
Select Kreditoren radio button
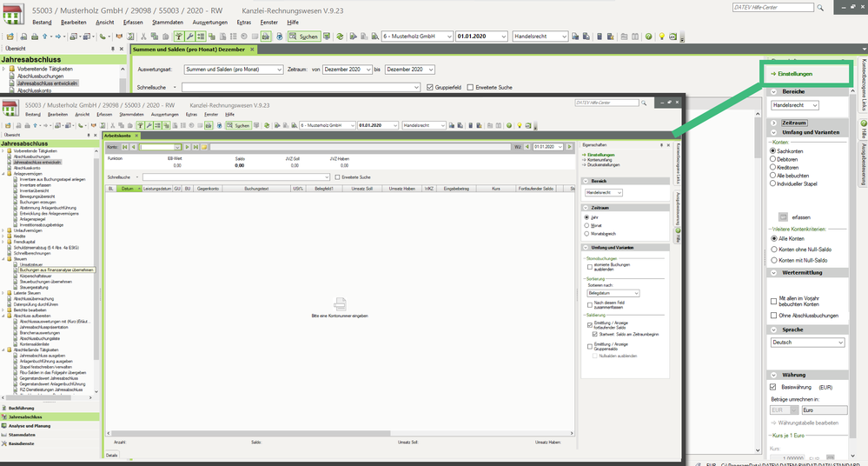coord(772,167)
